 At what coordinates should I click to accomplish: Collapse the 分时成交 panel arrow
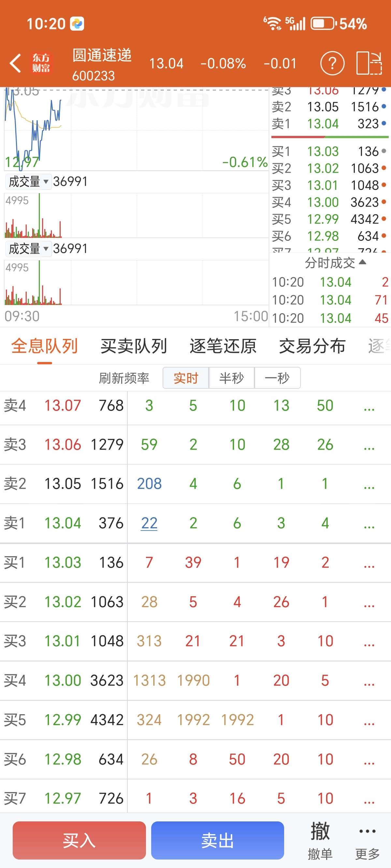(362, 262)
